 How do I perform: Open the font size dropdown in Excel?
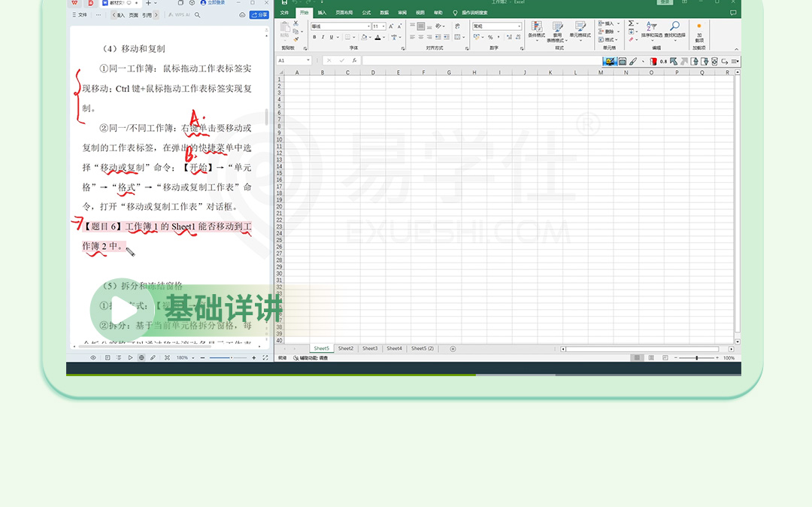[383, 26]
